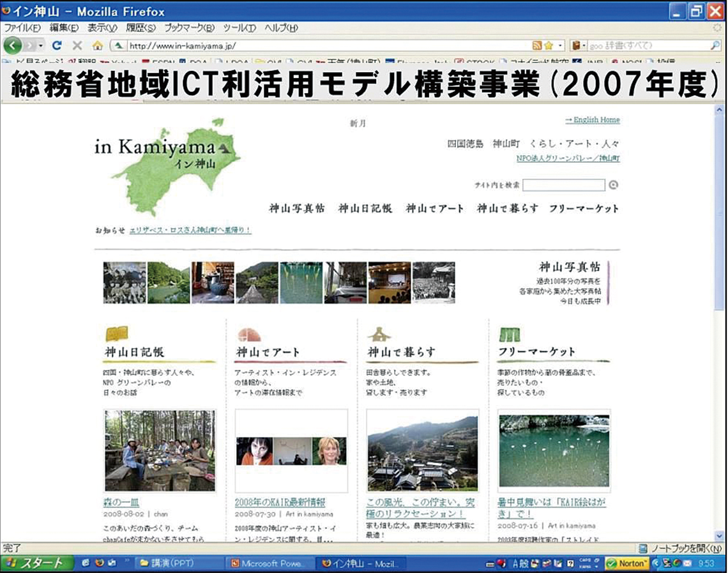Open the この風光、この佇まい article link
The width and height of the screenshot is (728, 573).
click(x=421, y=508)
